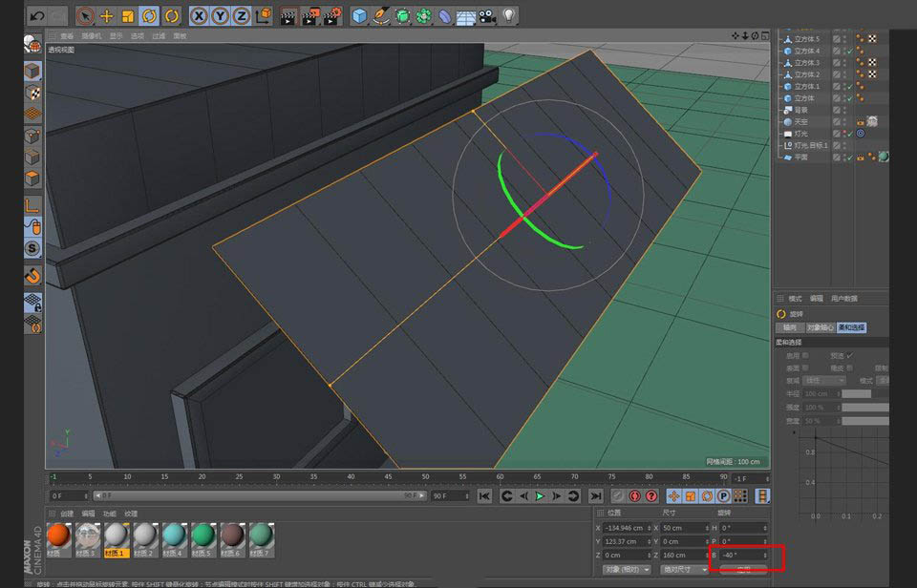917x588 pixels.
Task: Click the red record keyframe button
Action: point(633,496)
